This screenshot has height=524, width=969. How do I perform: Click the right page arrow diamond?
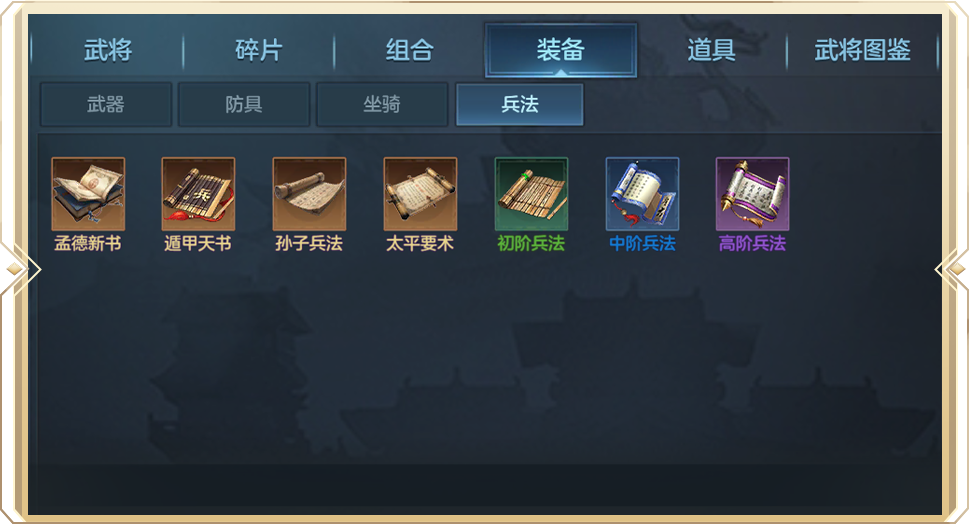954,269
